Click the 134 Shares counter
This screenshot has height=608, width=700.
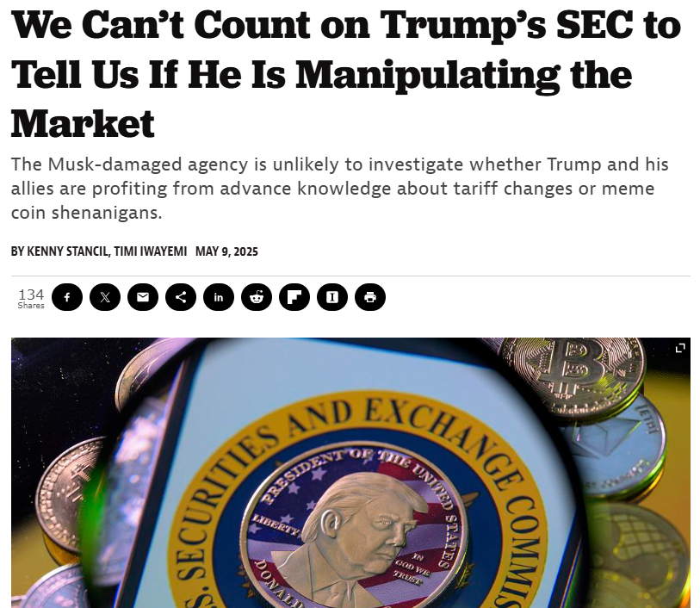(x=31, y=298)
